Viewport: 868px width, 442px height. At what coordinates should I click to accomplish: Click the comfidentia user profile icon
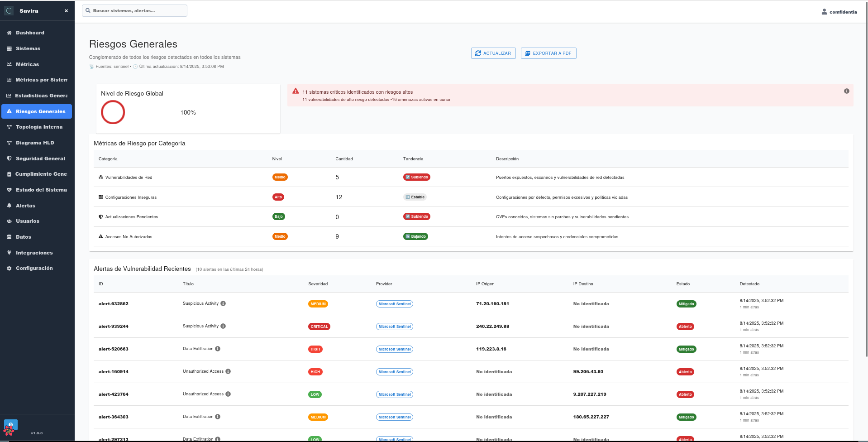click(x=824, y=12)
